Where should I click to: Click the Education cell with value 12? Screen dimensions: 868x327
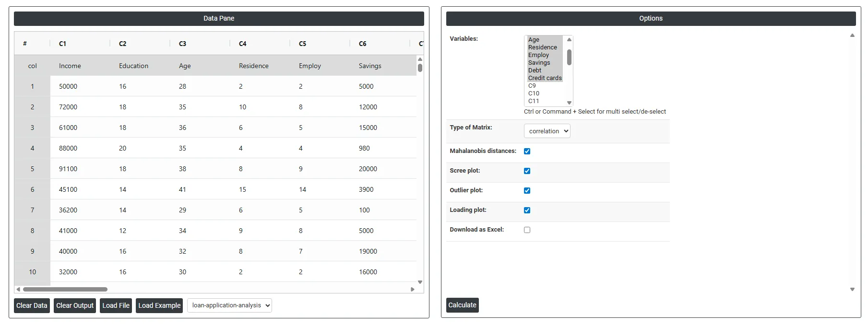(x=140, y=231)
